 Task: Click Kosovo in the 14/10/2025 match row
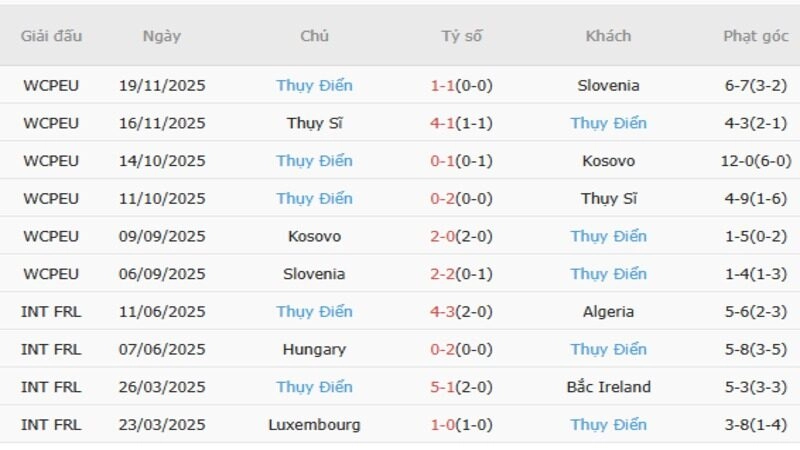coord(608,161)
